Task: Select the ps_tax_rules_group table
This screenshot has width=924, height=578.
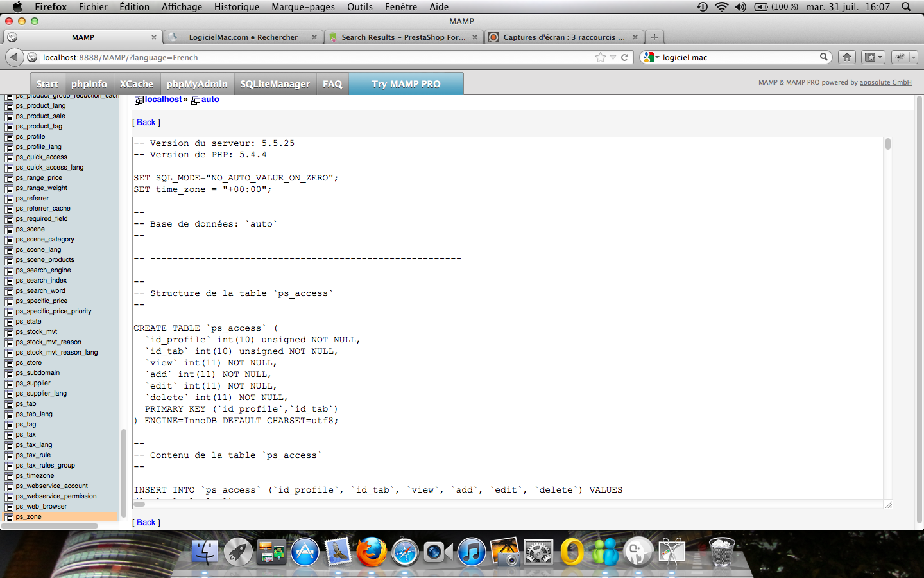Action: click(x=45, y=465)
